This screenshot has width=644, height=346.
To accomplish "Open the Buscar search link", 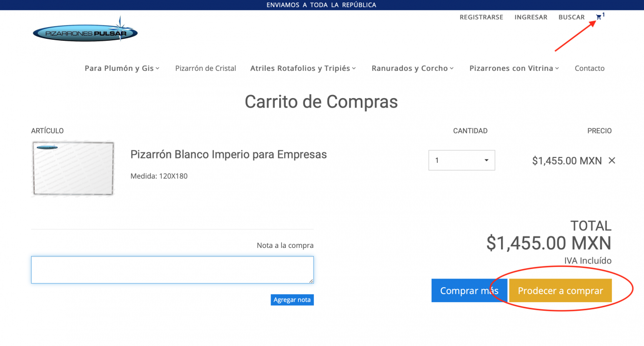I will (x=572, y=17).
